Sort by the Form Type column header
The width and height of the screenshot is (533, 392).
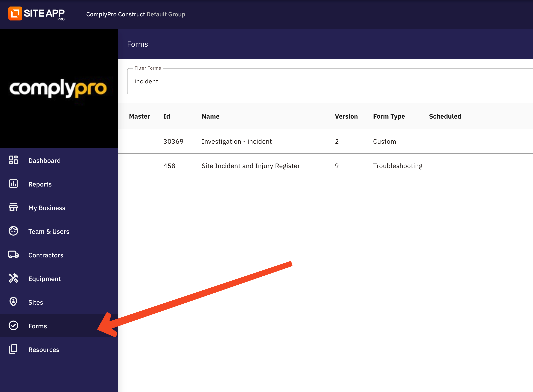389,117
